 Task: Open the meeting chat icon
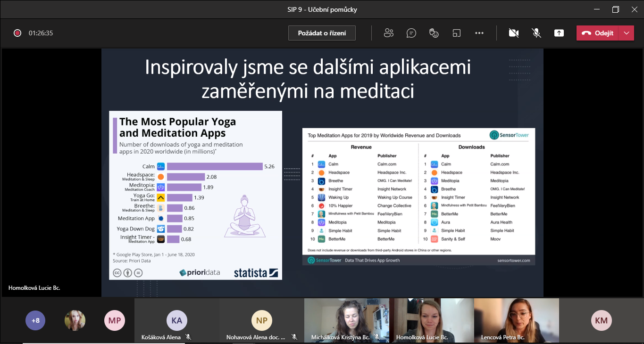(x=411, y=33)
